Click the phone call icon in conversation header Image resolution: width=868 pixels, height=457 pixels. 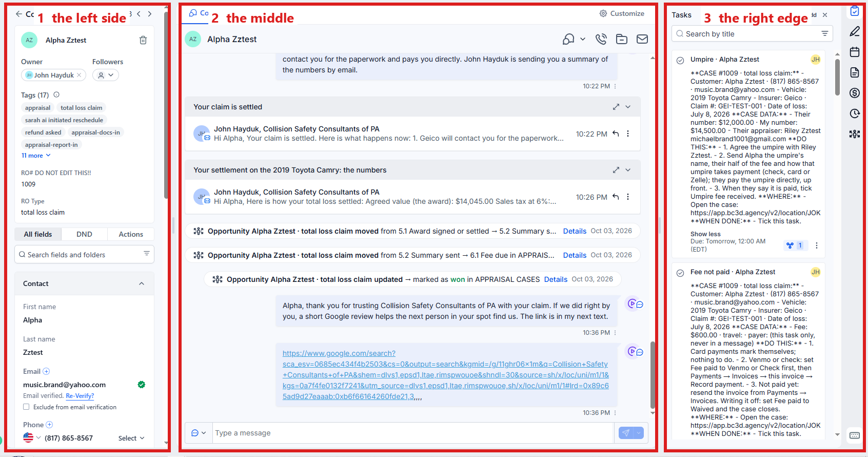(x=601, y=39)
